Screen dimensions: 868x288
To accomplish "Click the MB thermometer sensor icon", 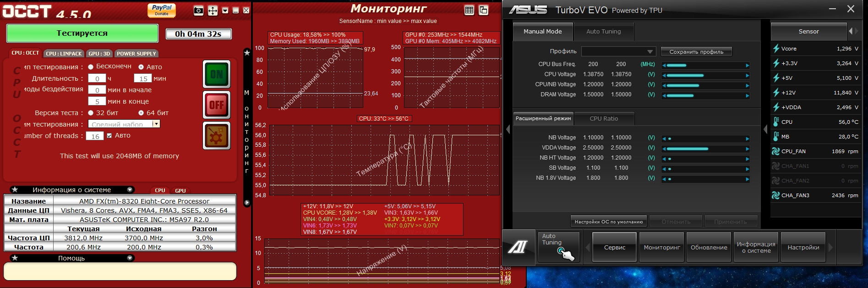I will [776, 136].
